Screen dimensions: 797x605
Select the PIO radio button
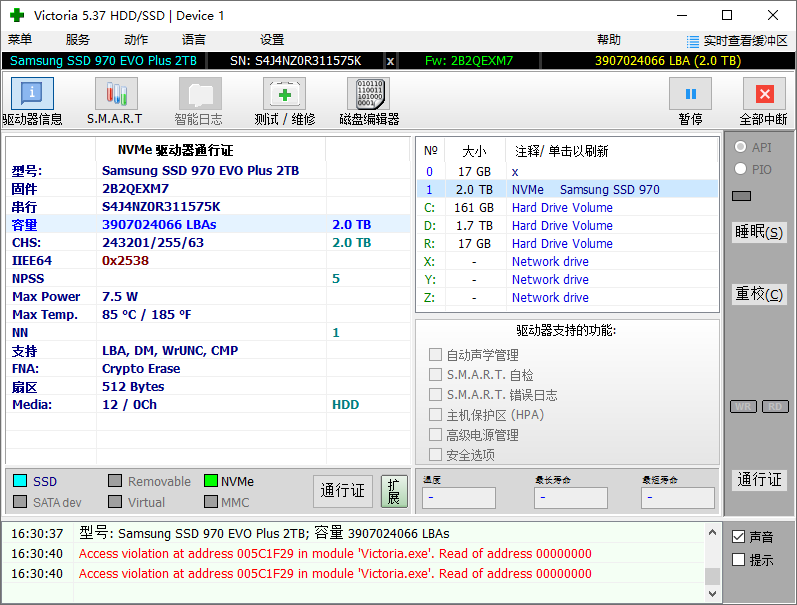point(741,169)
